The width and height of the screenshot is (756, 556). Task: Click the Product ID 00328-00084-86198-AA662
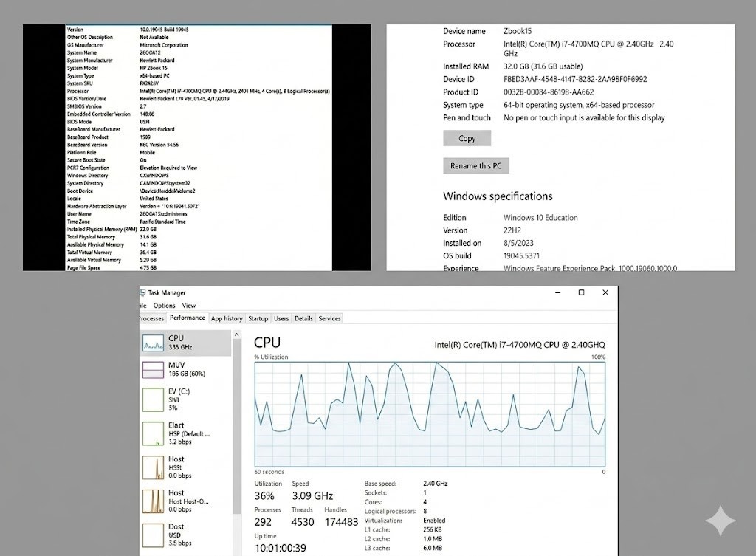click(x=549, y=92)
